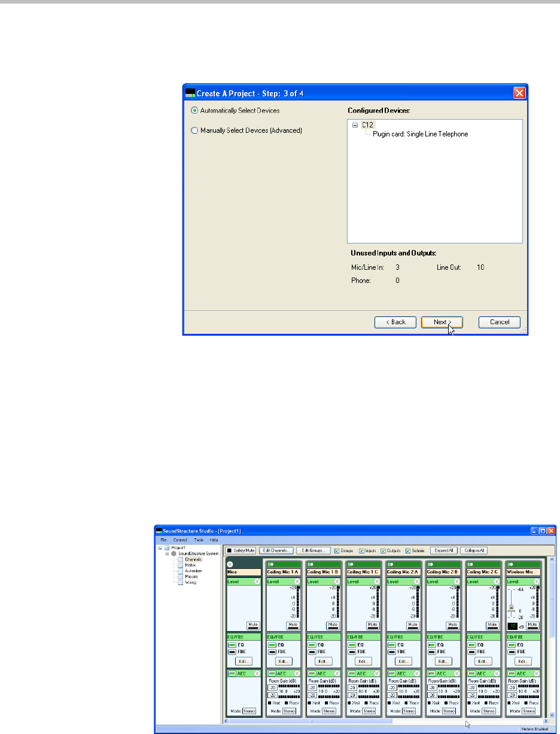
Task: Select Manually Select Devices (Advanced) option
Action: click(194, 130)
